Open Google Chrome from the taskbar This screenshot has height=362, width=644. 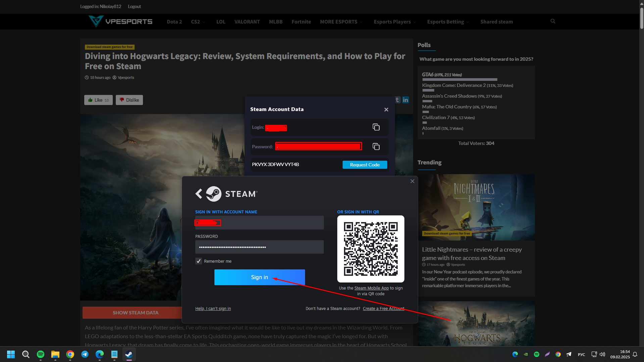coord(70,354)
